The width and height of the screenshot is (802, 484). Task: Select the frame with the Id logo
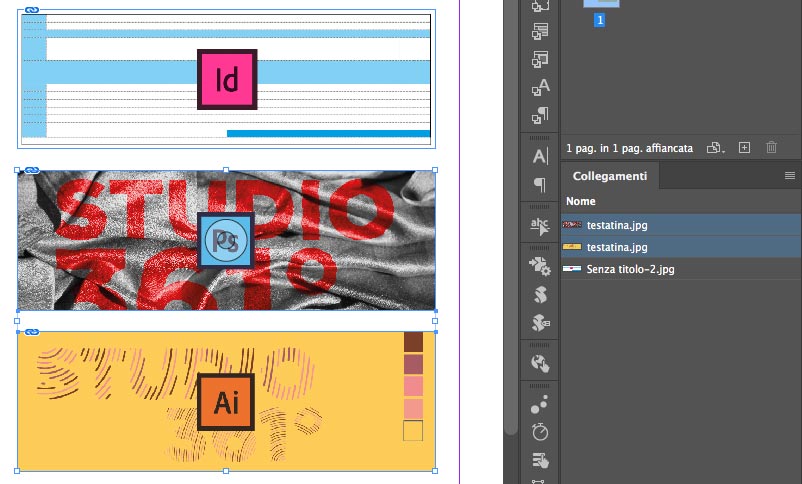(x=226, y=79)
